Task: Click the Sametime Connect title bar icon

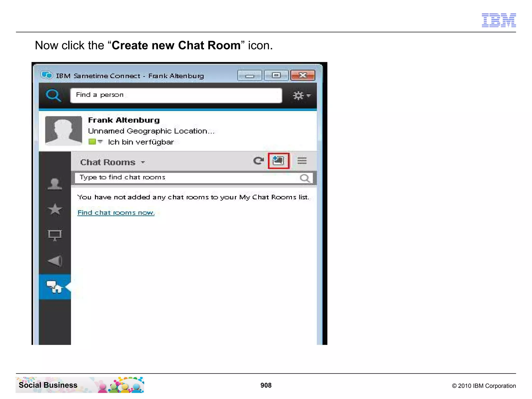Action: [x=47, y=75]
